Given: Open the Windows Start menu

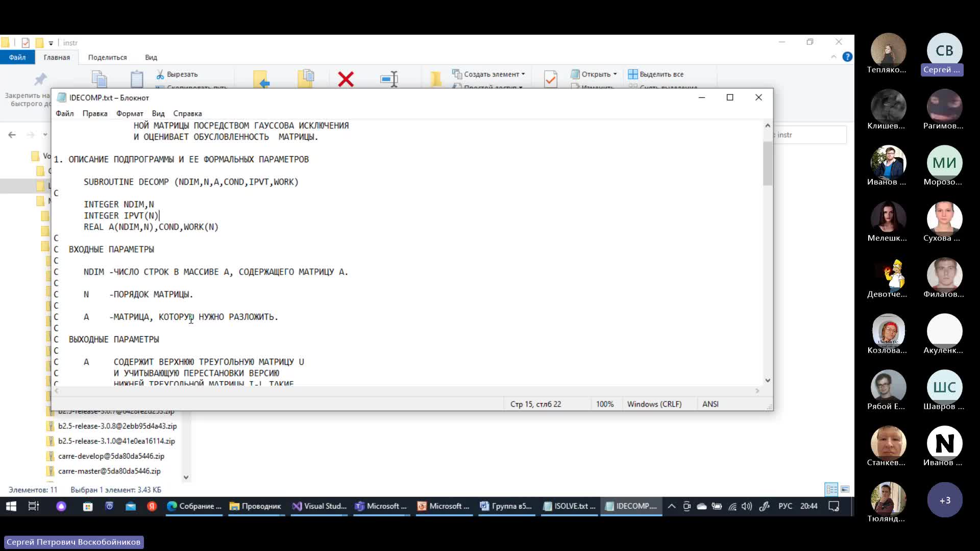Looking at the screenshot, I should [11, 506].
